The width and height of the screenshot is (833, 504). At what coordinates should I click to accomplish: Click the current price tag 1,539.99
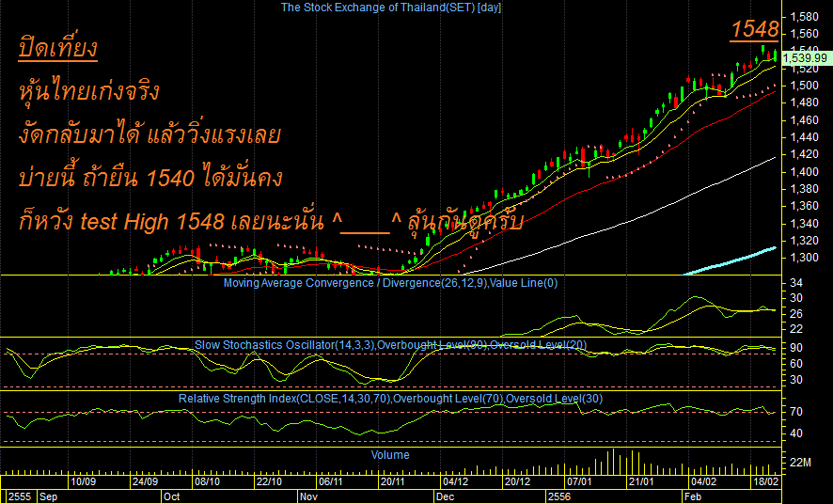click(x=806, y=58)
